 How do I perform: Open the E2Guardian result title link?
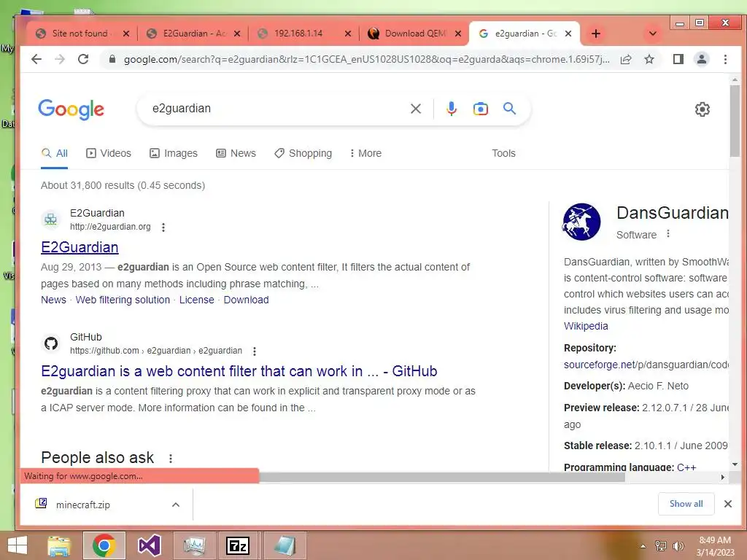(80, 247)
